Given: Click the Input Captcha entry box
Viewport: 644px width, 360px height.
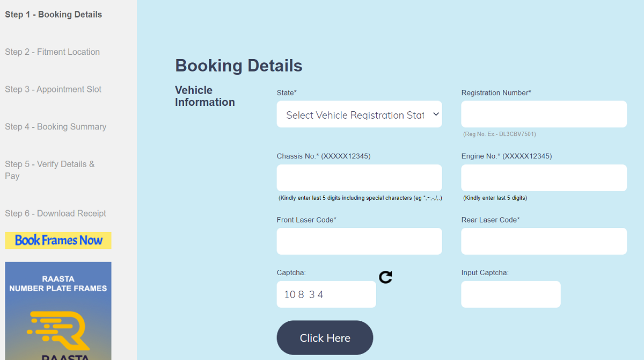Looking at the screenshot, I should pos(510,294).
